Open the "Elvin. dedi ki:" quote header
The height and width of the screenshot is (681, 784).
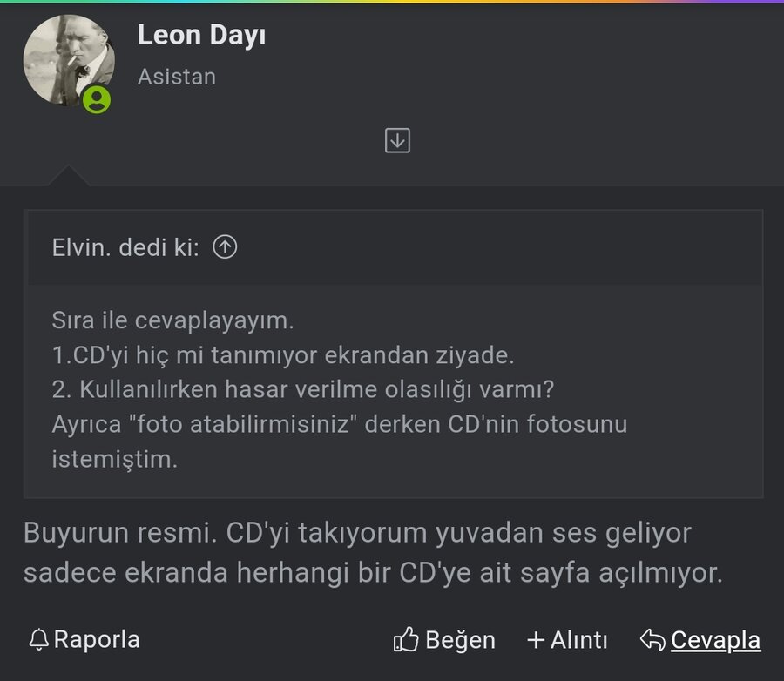[x=125, y=248]
